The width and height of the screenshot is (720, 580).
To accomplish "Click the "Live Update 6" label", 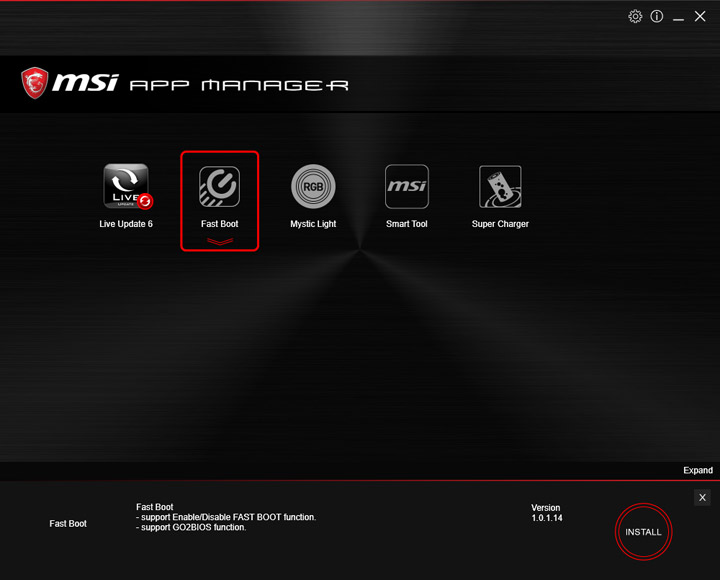I will click(126, 224).
